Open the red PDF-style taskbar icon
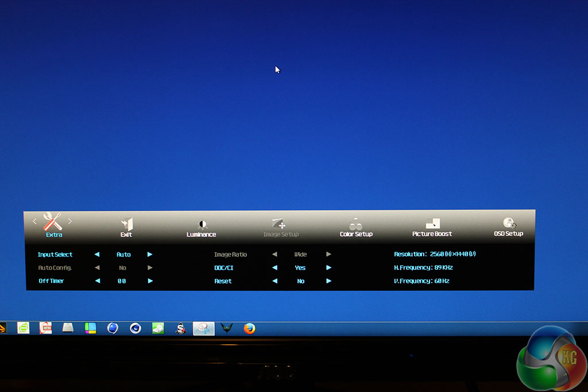The image size is (588, 392). coord(46,328)
